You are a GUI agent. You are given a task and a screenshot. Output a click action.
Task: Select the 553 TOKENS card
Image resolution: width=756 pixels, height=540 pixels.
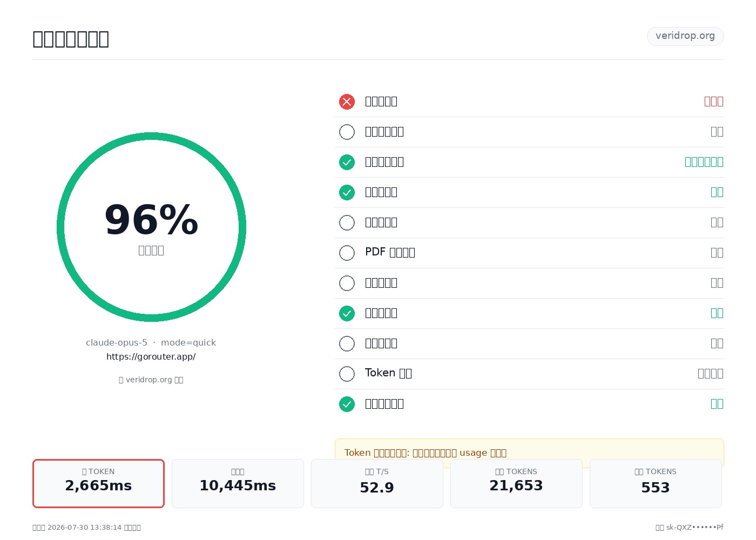pos(656,483)
